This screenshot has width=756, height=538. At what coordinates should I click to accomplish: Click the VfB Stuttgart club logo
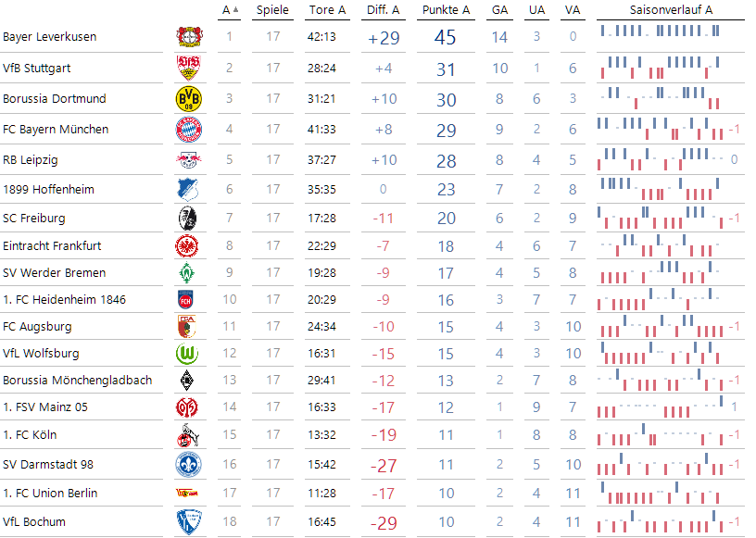(188, 68)
